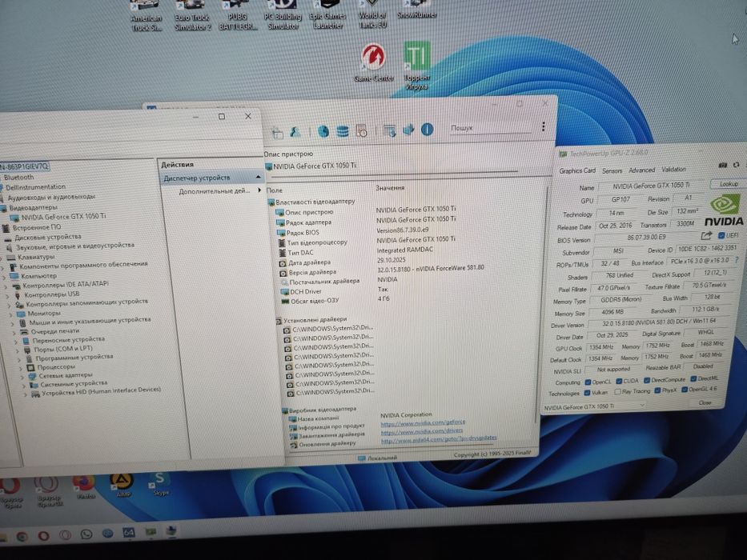The image size is (747, 560).
Task: Click the Bus Interface question mark in GPU-Z
Action: (x=737, y=261)
